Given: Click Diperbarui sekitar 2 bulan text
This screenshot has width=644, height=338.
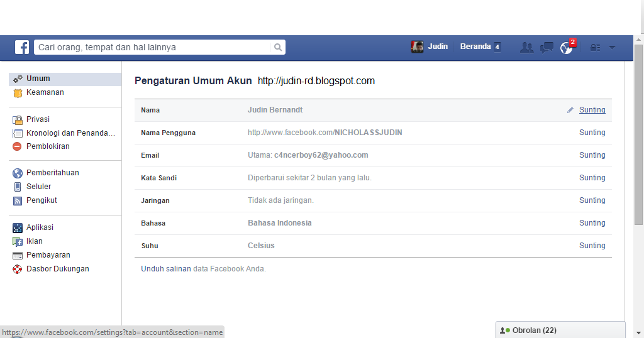Looking at the screenshot, I should (309, 178).
